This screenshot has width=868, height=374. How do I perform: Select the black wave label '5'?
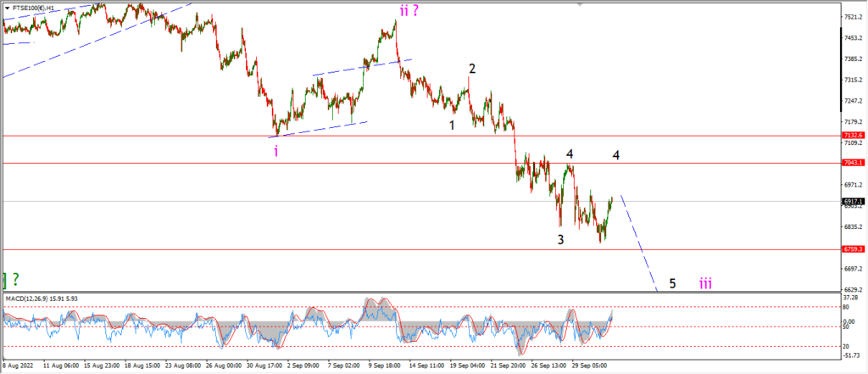[672, 284]
